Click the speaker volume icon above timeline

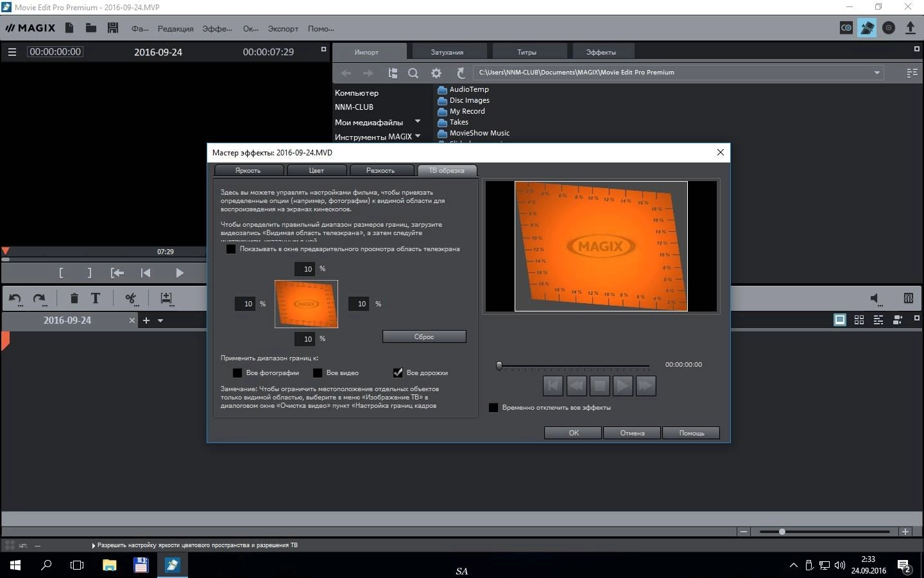click(x=875, y=298)
